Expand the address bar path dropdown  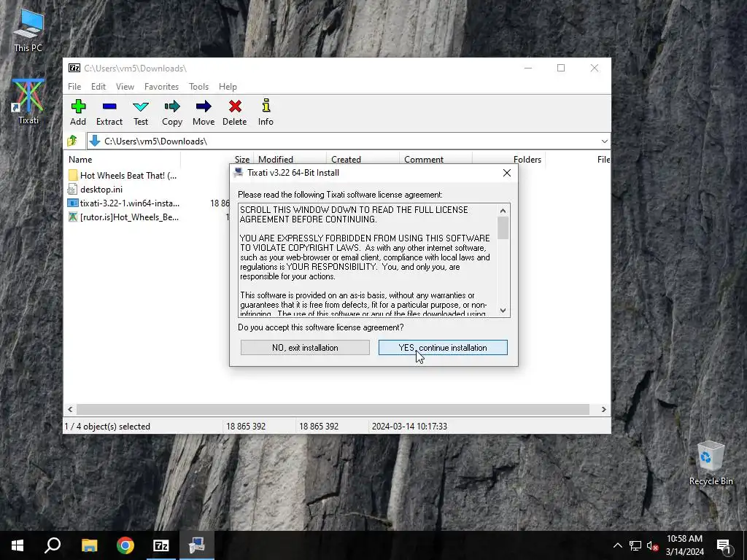tap(604, 141)
